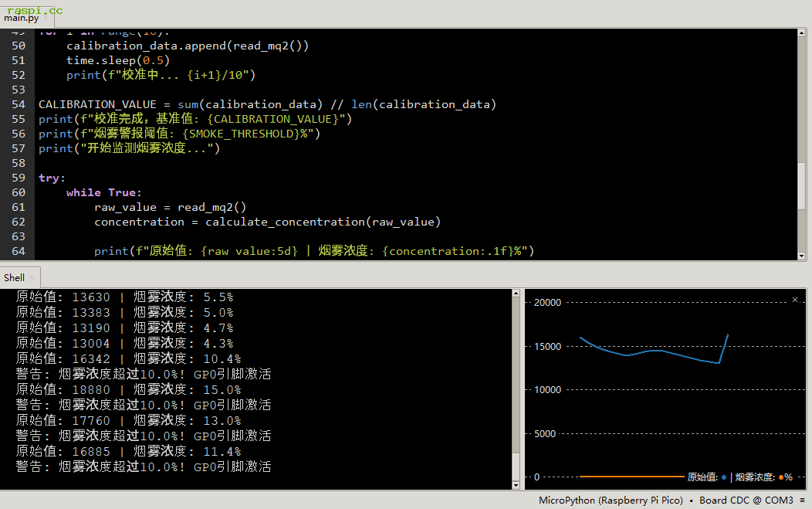This screenshot has width=812, height=509.
Task: Click line number 59 in the gutter
Action: point(19,178)
